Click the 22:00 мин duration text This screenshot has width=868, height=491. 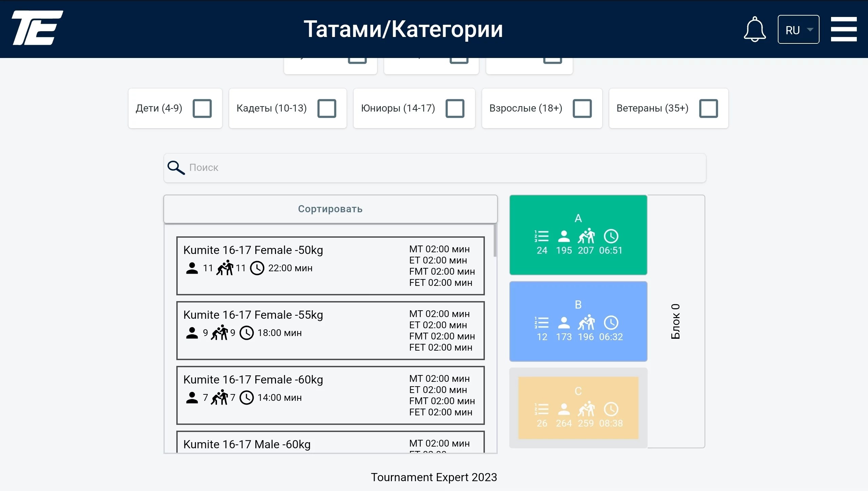290,268
